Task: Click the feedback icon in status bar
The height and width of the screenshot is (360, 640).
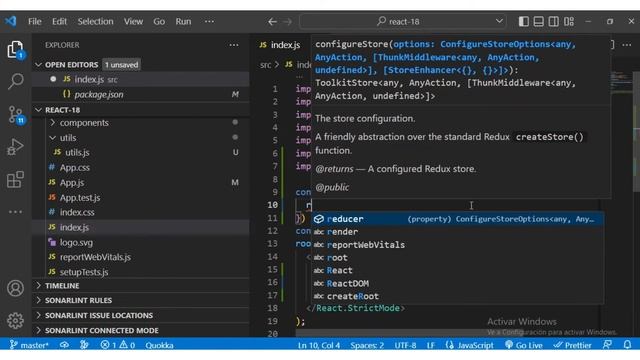Action: (607, 345)
